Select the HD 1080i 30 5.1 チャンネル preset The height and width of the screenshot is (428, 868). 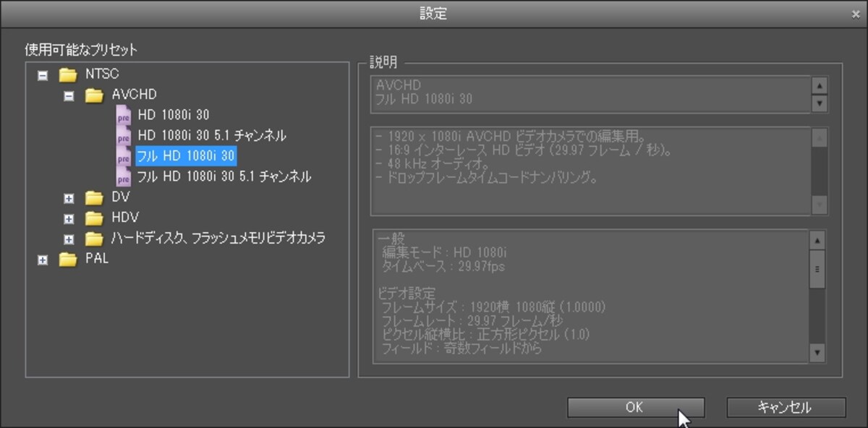tap(212, 135)
